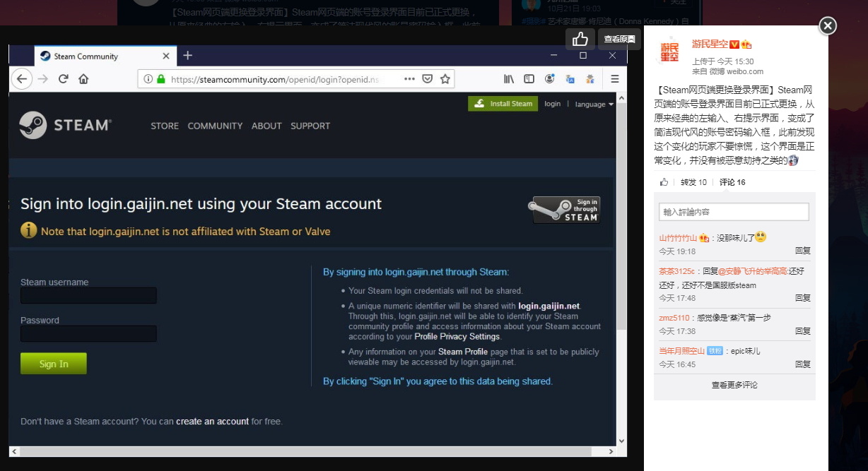
Task: Click 转发 10 repost link
Action: click(693, 182)
